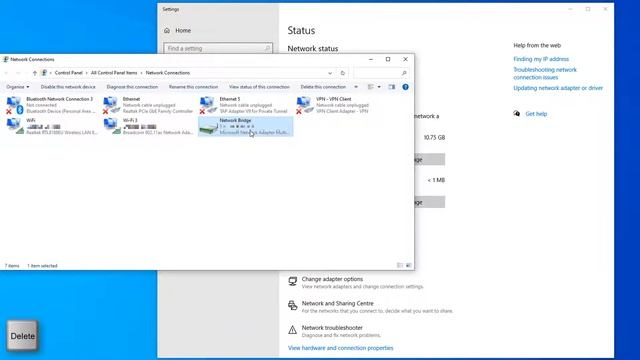The image size is (640, 360).
Task: Open Finding my IP address link
Action: [541, 59]
